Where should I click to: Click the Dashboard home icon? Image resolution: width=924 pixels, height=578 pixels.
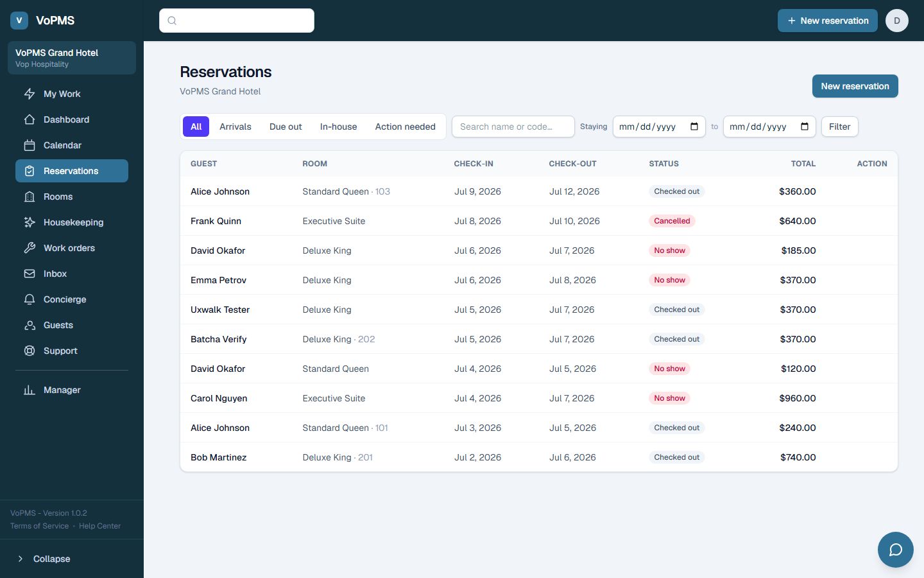(x=30, y=119)
